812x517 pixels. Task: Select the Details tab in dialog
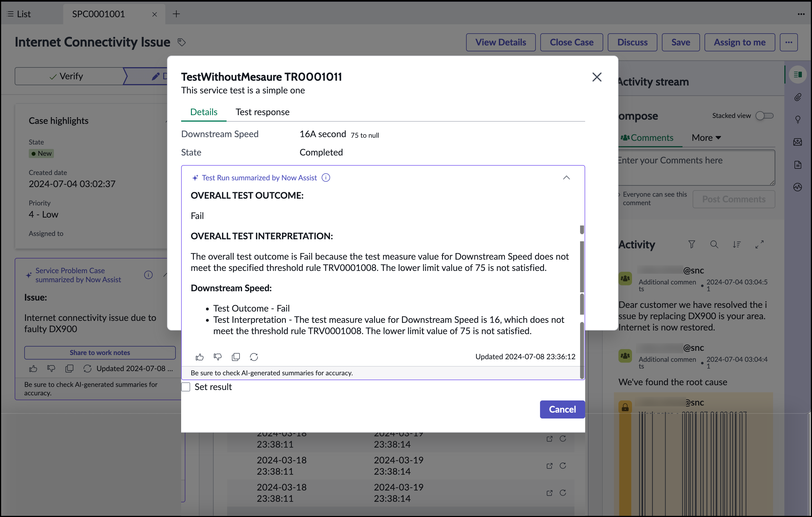pyautogui.click(x=204, y=112)
